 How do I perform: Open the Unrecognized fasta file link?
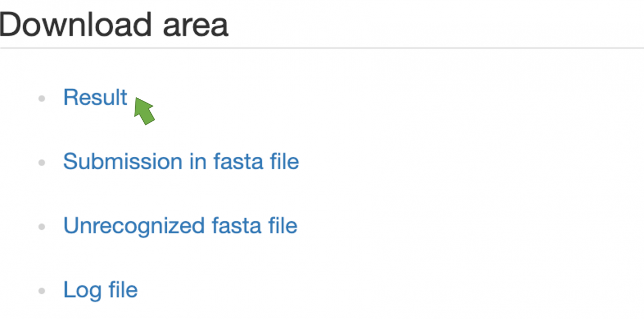coord(180,226)
